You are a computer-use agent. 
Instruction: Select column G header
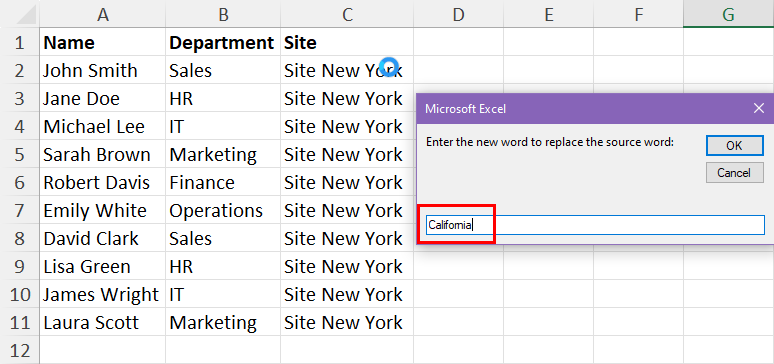[x=729, y=14]
